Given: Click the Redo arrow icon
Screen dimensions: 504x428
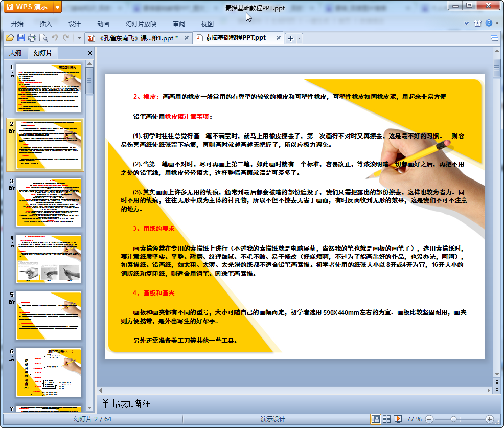Looking at the screenshot, I should pyautogui.click(x=66, y=38).
